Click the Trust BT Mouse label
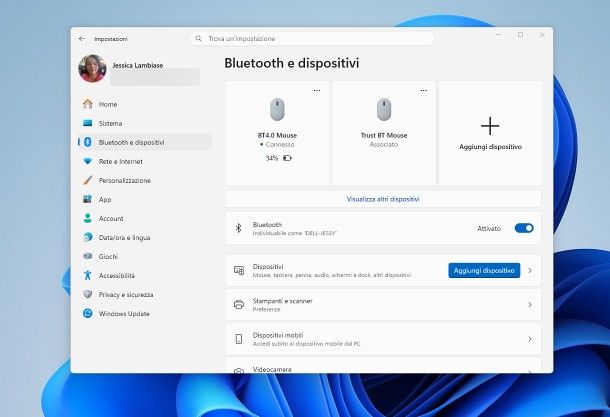610x417 pixels. coord(384,135)
